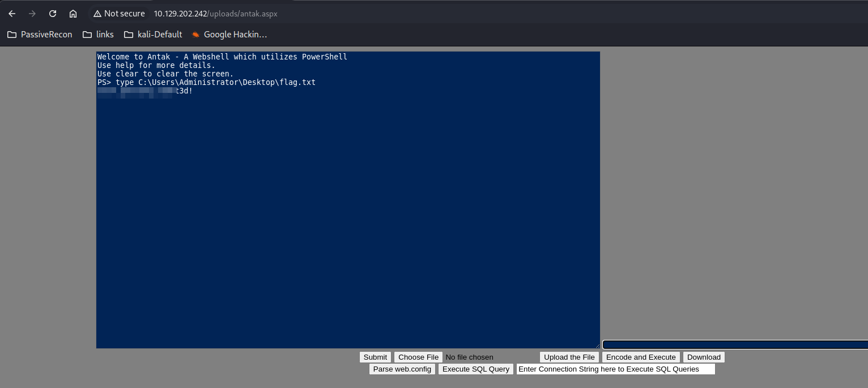Click the browser forward arrow
This screenshot has width=868, height=388.
[x=32, y=14]
